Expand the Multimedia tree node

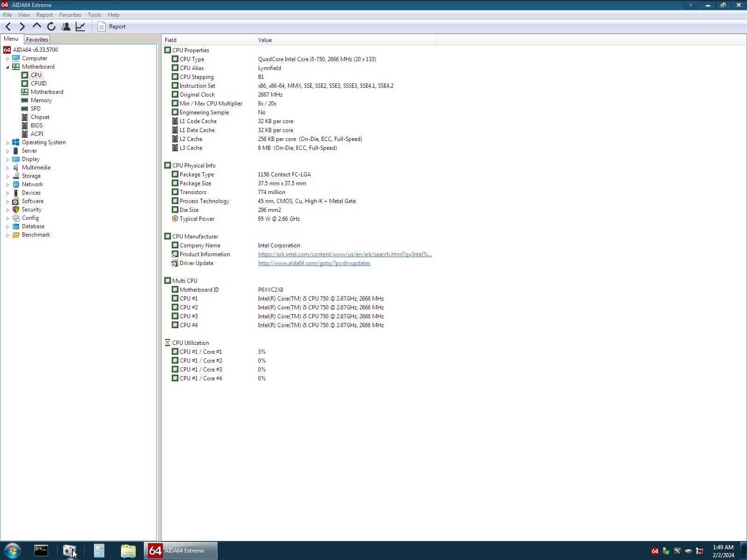click(x=7, y=168)
